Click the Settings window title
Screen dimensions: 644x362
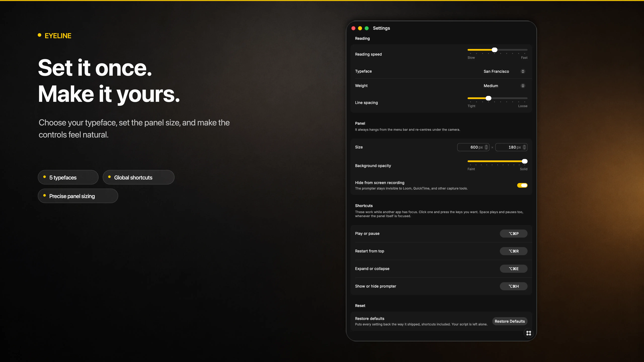pyautogui.click(x=381, y=28)
